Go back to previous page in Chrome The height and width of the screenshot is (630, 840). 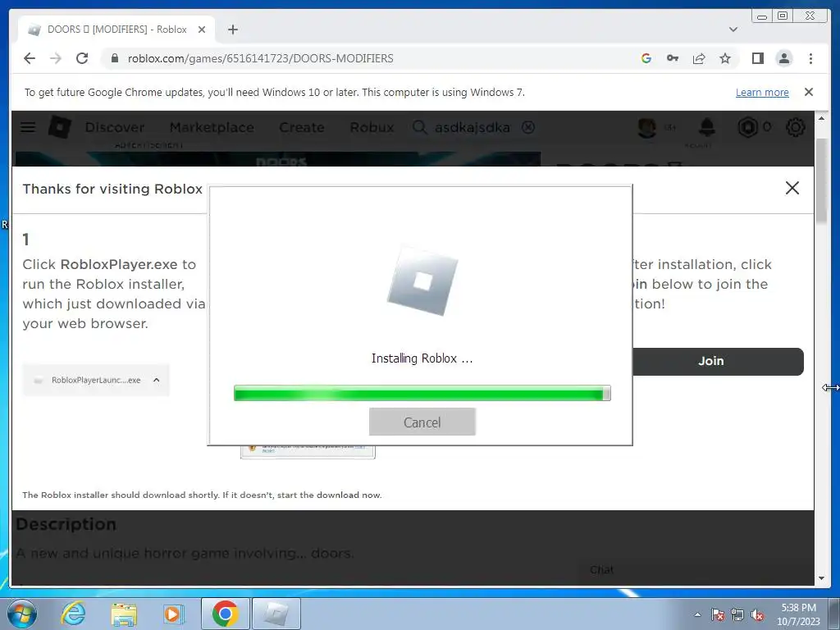coord(30,58)
